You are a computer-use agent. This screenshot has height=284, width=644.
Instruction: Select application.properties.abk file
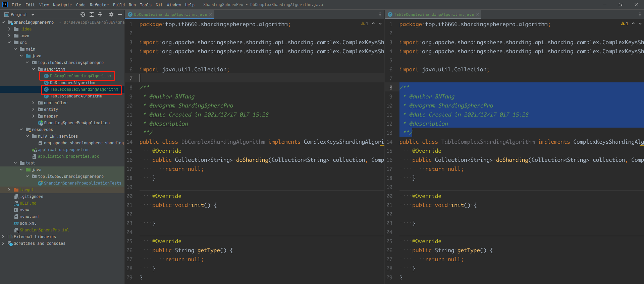point(68,156)
